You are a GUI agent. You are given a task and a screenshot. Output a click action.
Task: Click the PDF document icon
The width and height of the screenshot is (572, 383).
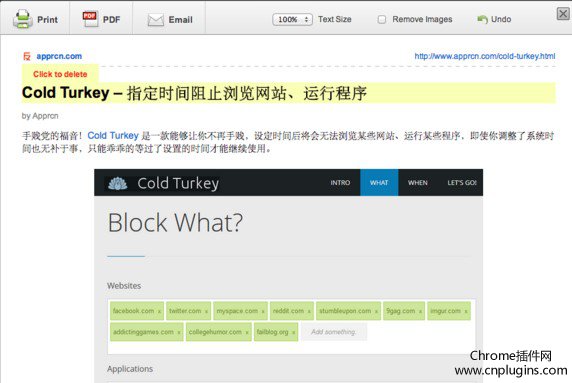pos(90,19)
